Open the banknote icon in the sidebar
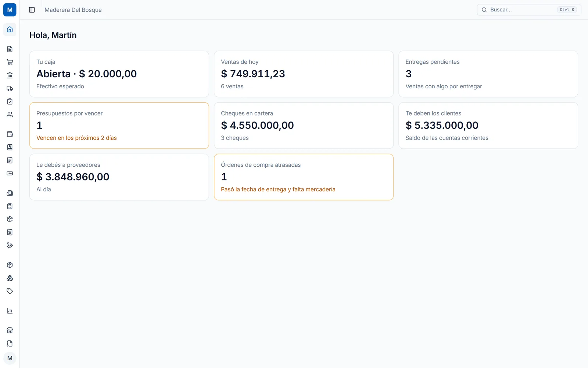 click(10, 173)
